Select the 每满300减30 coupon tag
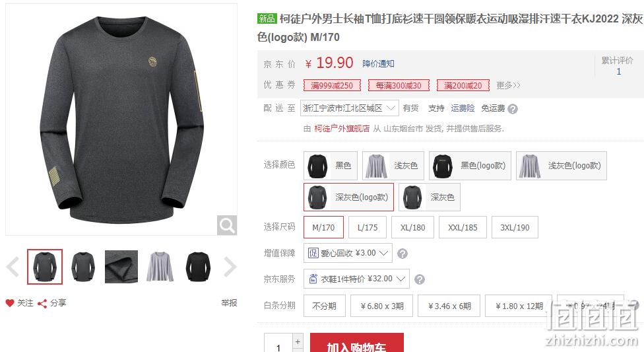Viewport: 644px width, 352px height. point(399,86)
